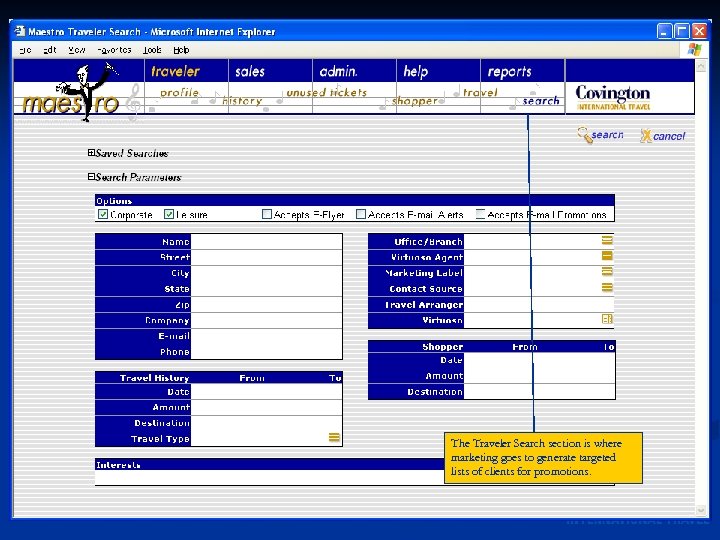
Task: Click the Travel History Amount field
Action: tap(266, 407)
